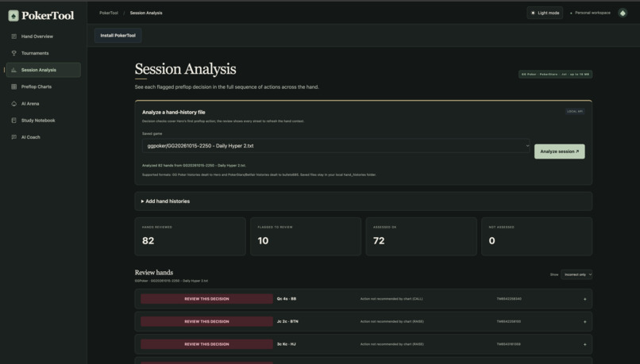Click the Assessed OK 72 card

click(x=421, y=236)
